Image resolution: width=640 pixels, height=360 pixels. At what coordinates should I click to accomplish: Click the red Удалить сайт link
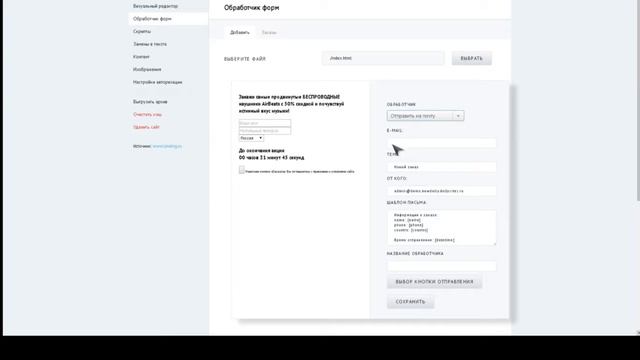[146, 127]
